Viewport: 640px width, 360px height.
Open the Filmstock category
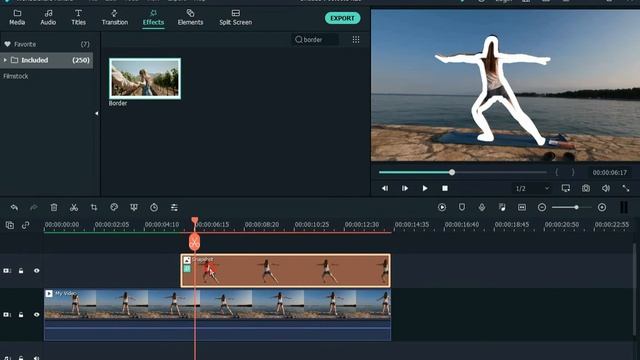(16, 76)
